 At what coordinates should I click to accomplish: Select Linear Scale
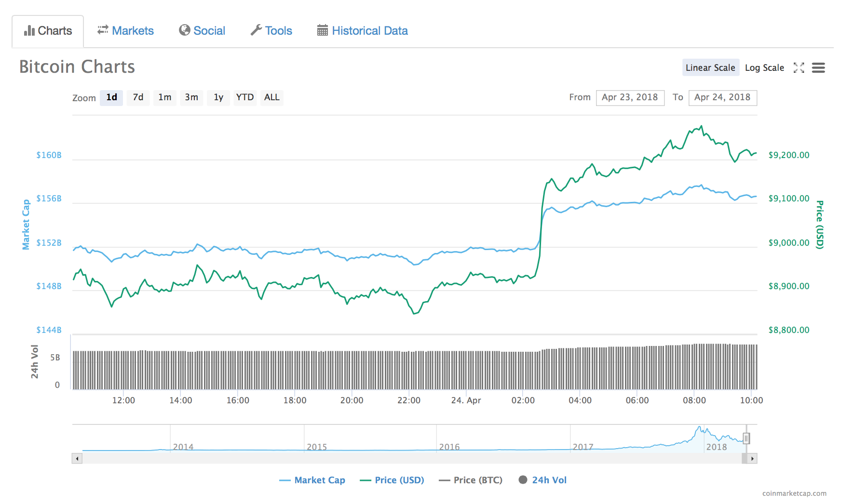click(x=710, y=68)
